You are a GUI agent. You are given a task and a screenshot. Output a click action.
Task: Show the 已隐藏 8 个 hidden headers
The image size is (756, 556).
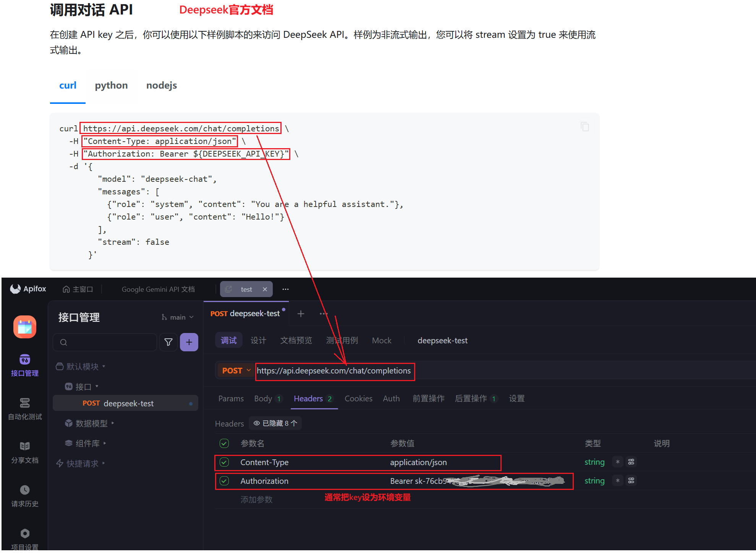[275, 423]
